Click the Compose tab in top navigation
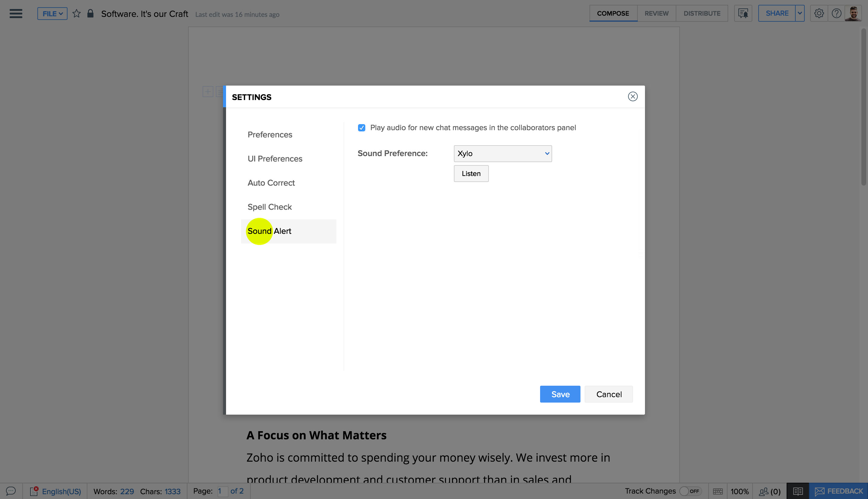Viewport: 868px width, 499px height. (613, 13)
